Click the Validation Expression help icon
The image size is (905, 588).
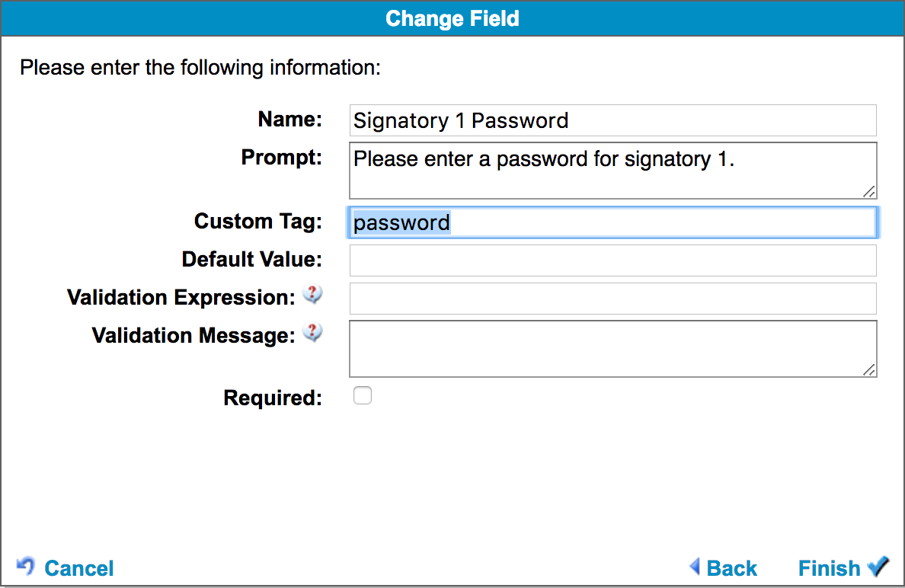(312, 295)
